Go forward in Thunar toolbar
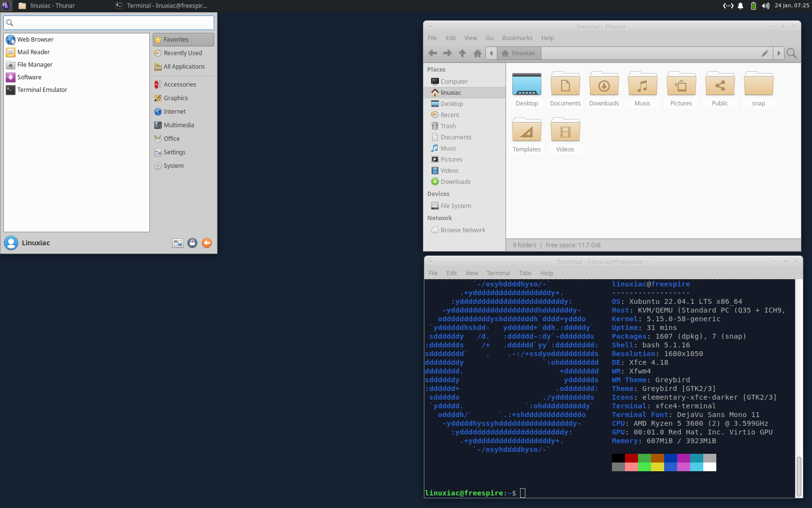The image size is (812, 508). [x=448, y=53]
